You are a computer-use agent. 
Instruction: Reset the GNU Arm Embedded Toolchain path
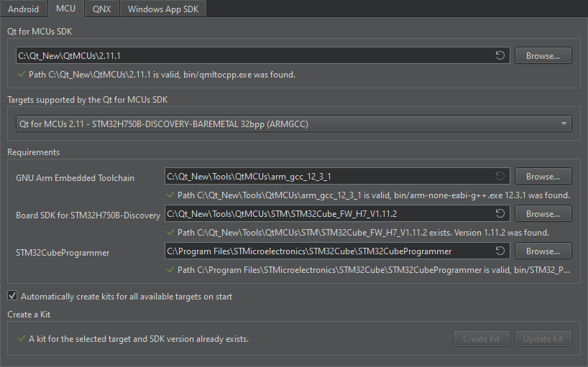pyautogui.click(x=500, y=176)
